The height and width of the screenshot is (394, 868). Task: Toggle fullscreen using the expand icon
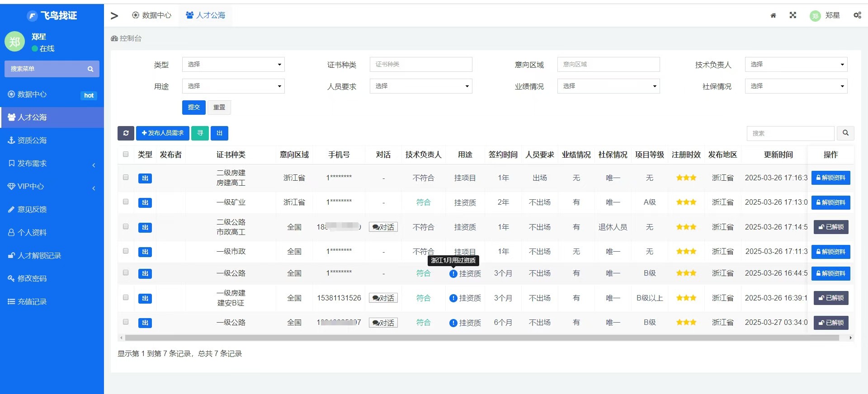(x=793, y=15)
